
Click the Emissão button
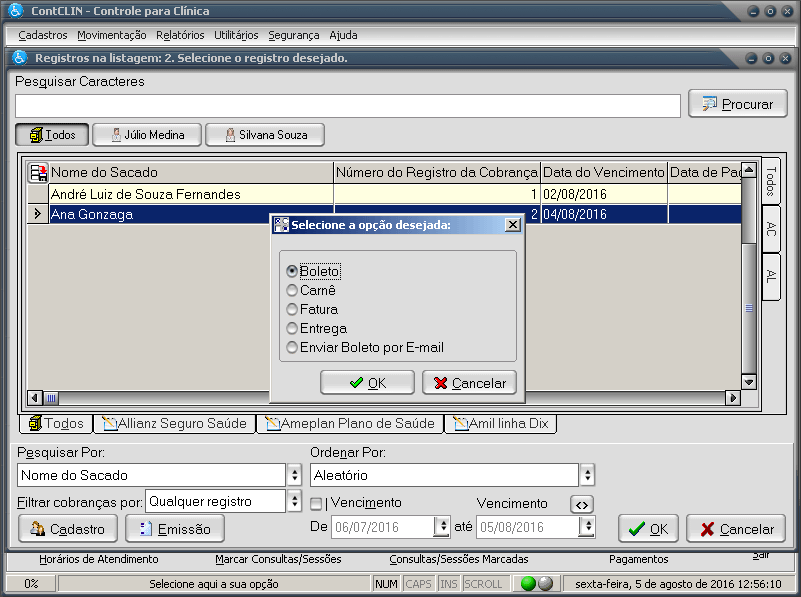click(x=175, y=529)
